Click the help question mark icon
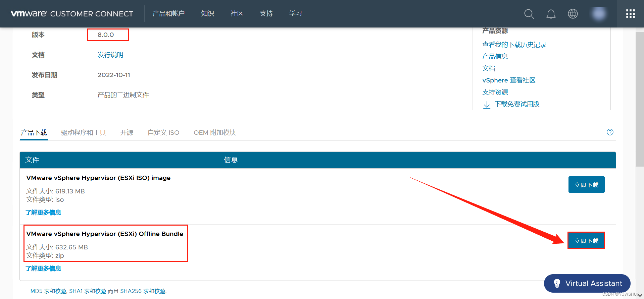This screenshot has width=644, height=299. 610,132
